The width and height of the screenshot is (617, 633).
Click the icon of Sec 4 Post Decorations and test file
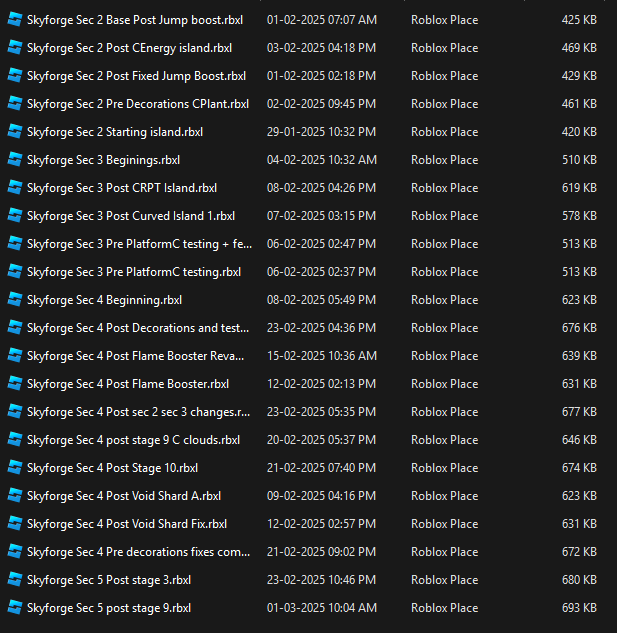click(15, 328)
